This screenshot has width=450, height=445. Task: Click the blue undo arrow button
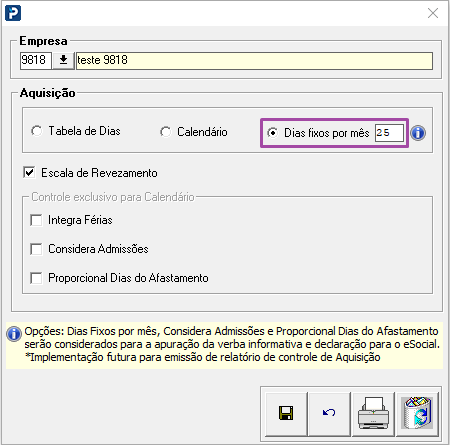click(x=329, y=413)
